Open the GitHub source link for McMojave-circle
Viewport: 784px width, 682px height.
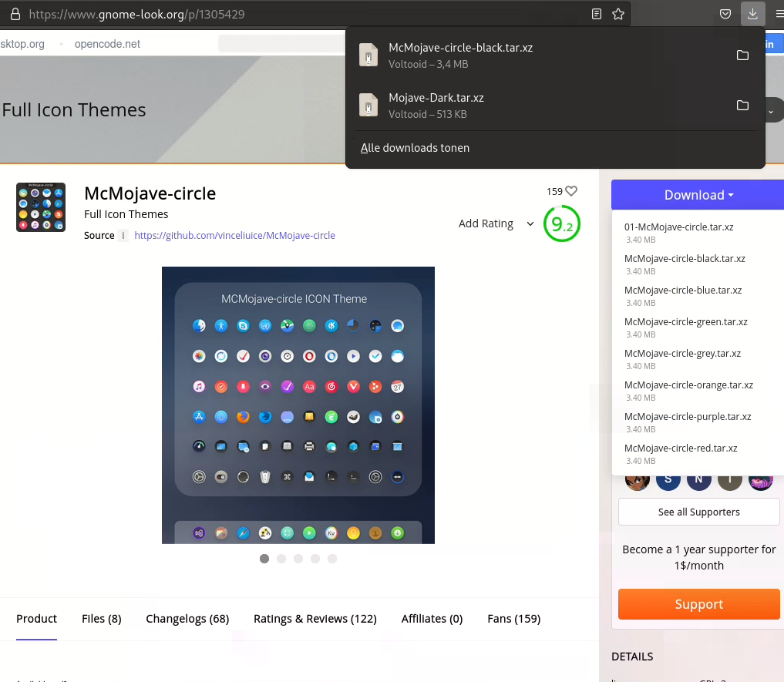(234, 236)
